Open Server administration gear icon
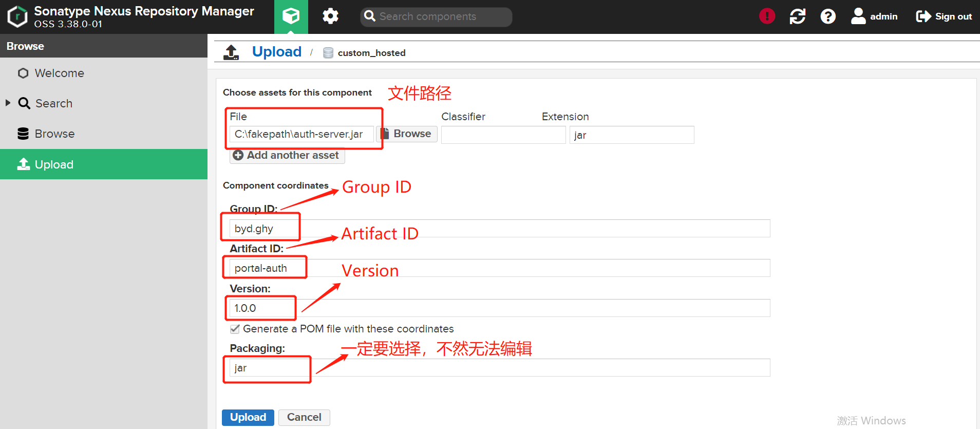The image size is (980, 429). (330, 16)
